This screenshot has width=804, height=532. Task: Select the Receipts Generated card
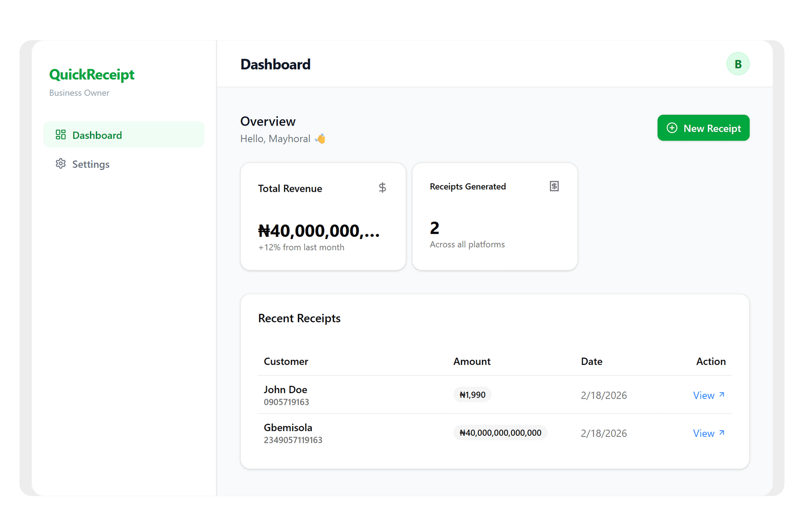pos(495,216)
